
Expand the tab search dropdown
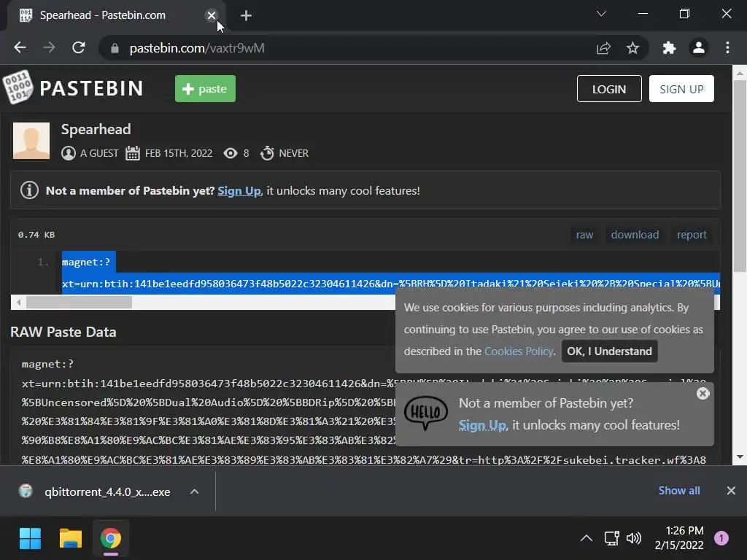coord(601,14)
